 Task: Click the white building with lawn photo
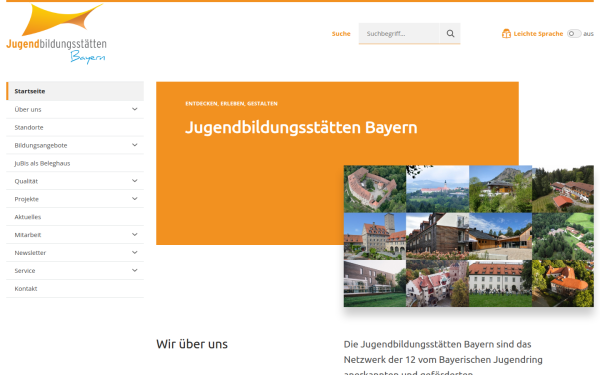click(501, 284)
